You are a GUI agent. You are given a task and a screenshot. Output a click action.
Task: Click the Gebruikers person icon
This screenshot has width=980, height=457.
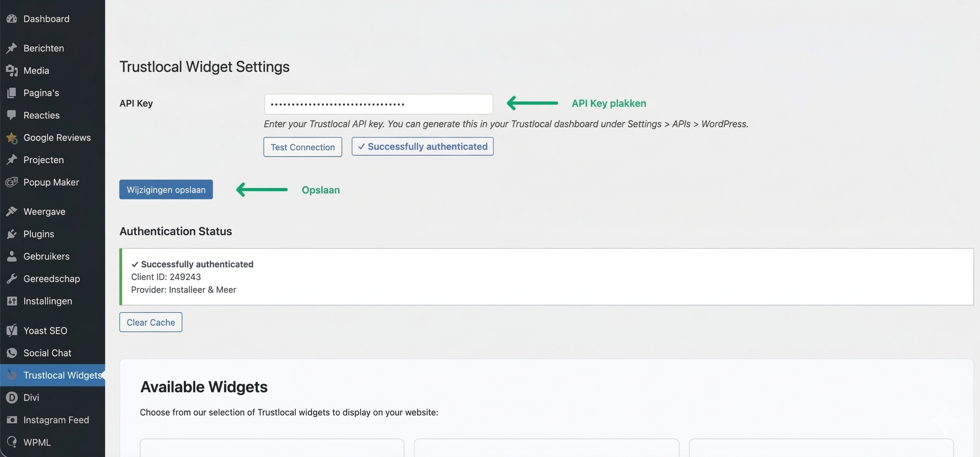click(12, 256)
